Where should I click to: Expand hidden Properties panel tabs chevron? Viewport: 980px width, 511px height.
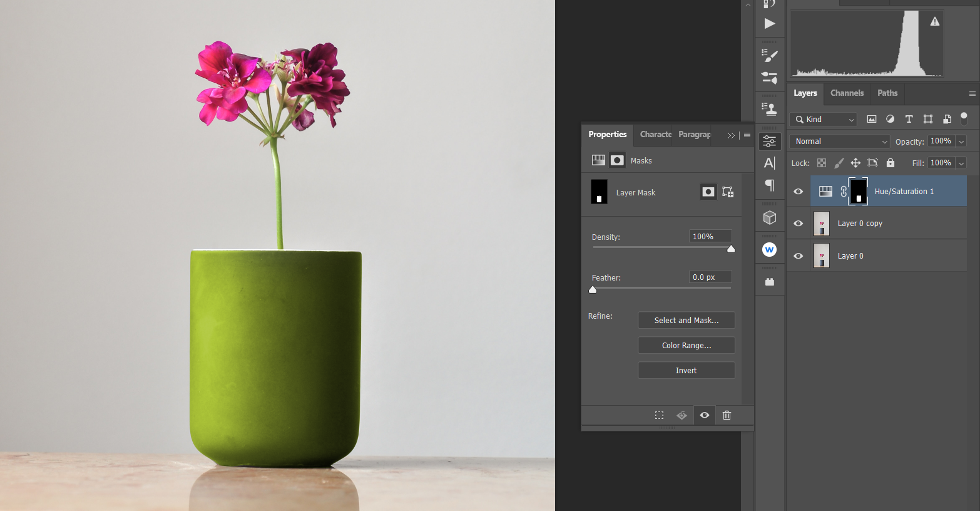(x=731, y=135)
